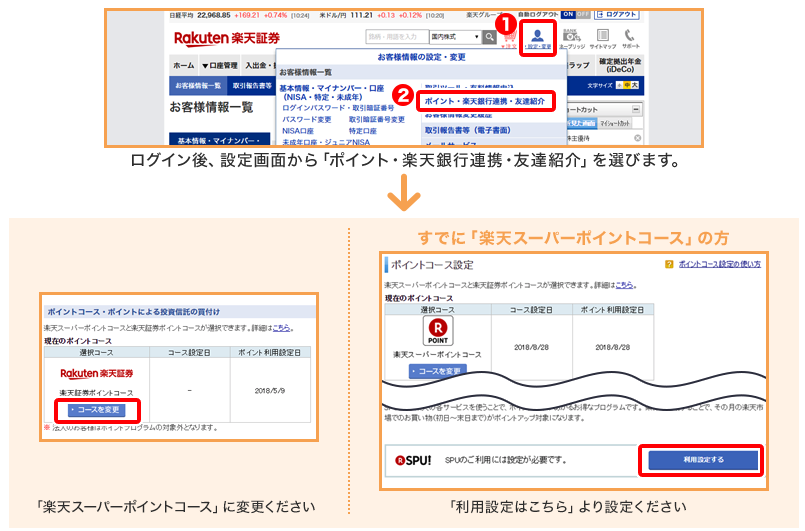Open 未成年口座・ジュニアNISA link
The height and width of the screenshot is (531, 805).
[326, 142]
